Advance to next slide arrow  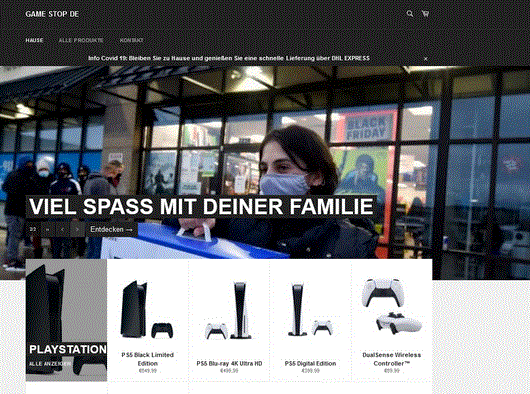coord(77,229)
